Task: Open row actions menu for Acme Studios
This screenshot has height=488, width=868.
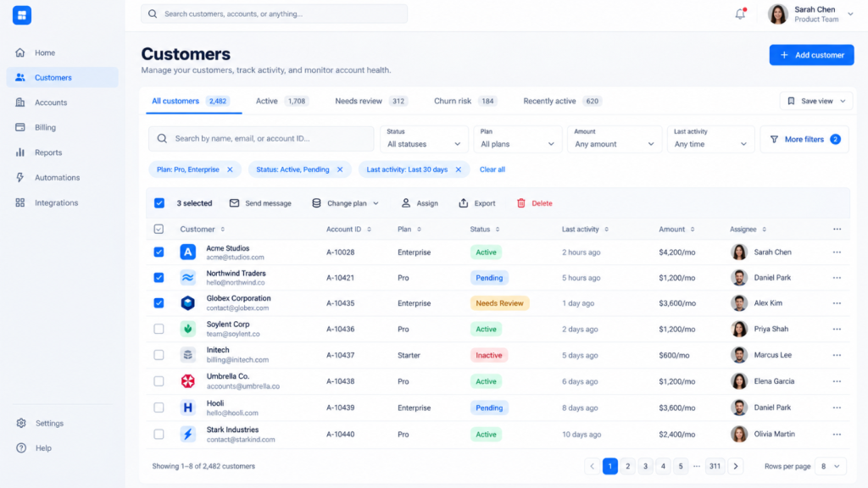Action: tap(837, 252)
